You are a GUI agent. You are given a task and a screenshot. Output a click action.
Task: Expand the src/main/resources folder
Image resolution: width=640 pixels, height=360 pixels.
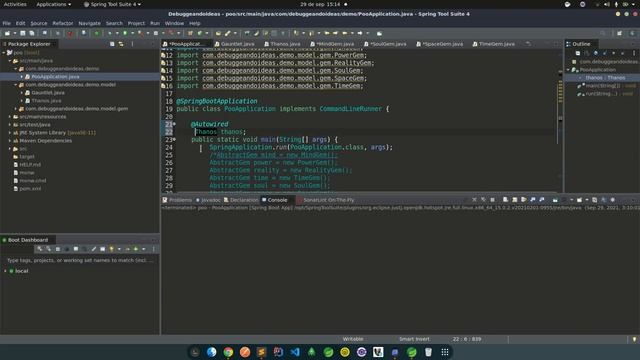coord(10,117)
